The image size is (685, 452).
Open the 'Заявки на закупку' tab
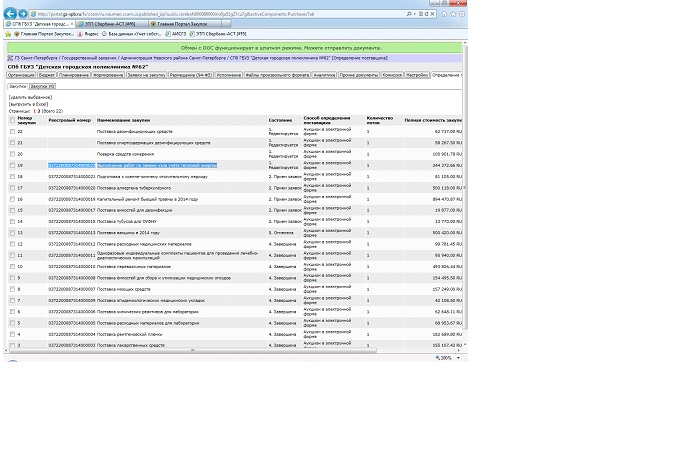(146, 75)
